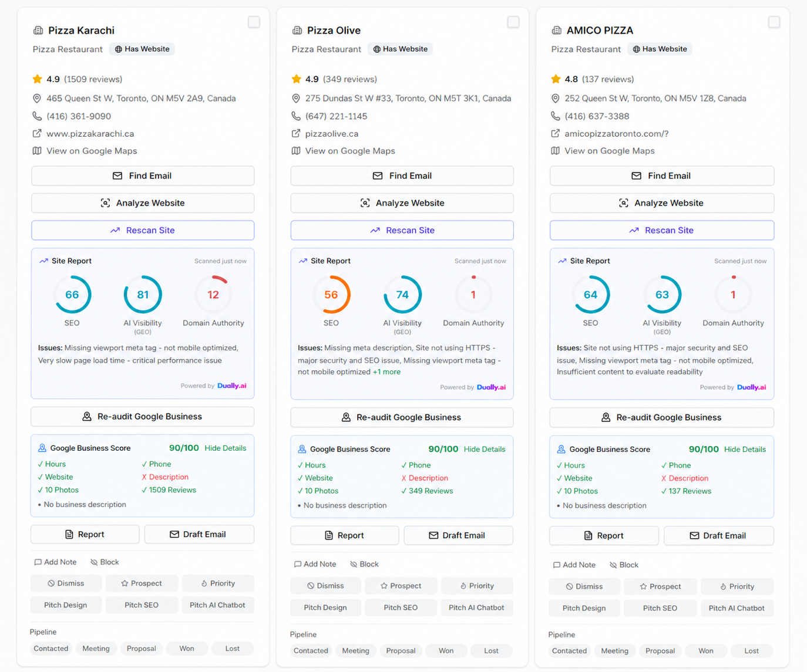Click Pizza Karachi SEO score gauge 66
This screenshot has height=672, width=807.
tap(72, 295)
